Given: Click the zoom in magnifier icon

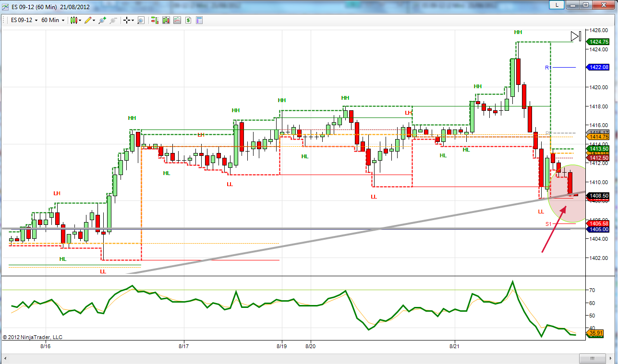Looking at the screenshot, I should pyautogui.click(x=102, y=20).
